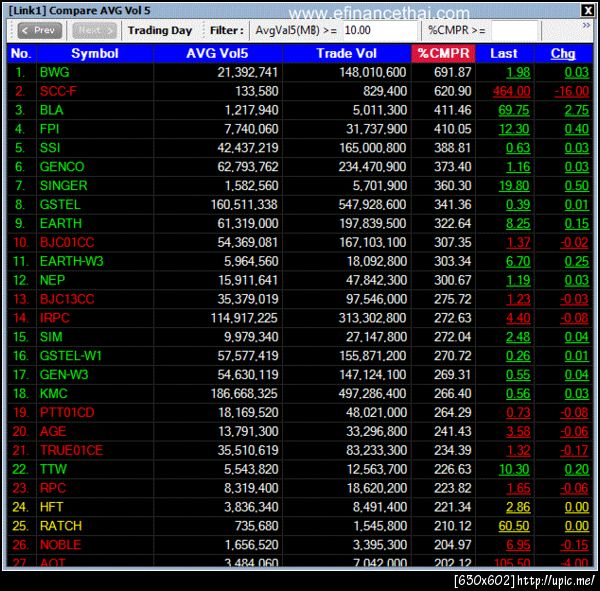Select the BJC01CC symbol
This screenshot has width=600, height=591.
pyautogui.click(x=67, y=242)
